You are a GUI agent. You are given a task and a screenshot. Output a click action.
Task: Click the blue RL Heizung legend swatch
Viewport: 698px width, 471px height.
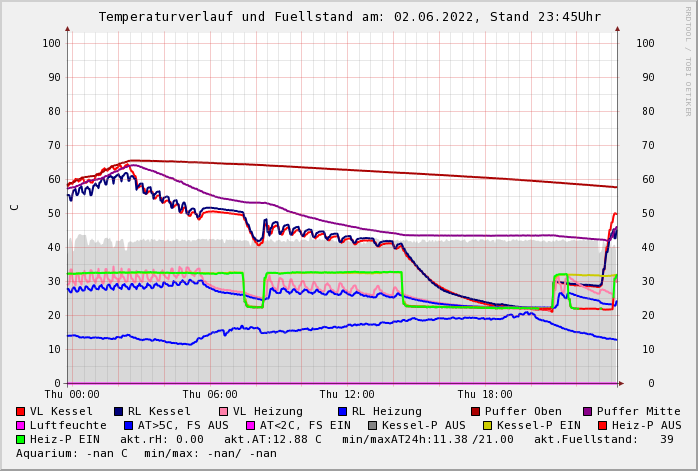pos(342,411)
